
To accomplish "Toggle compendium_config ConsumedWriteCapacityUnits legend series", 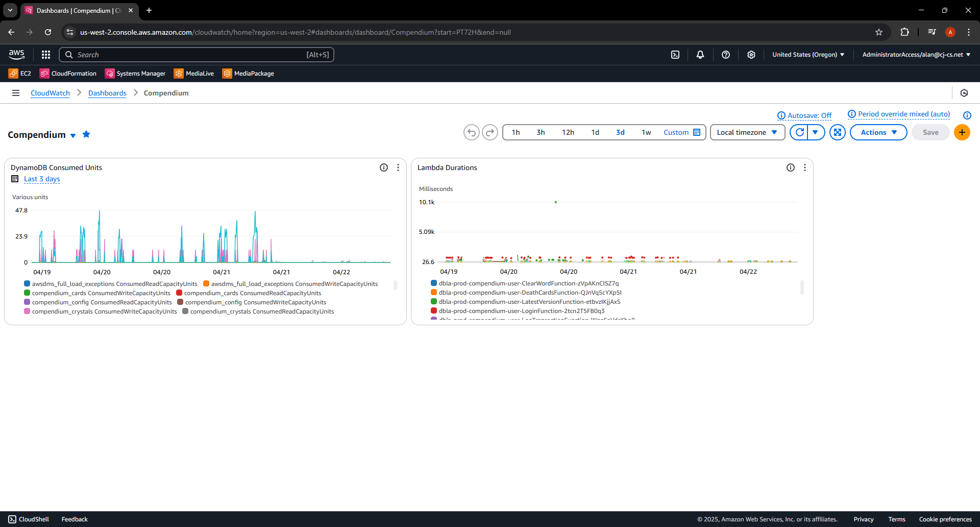I will (252, 302).
